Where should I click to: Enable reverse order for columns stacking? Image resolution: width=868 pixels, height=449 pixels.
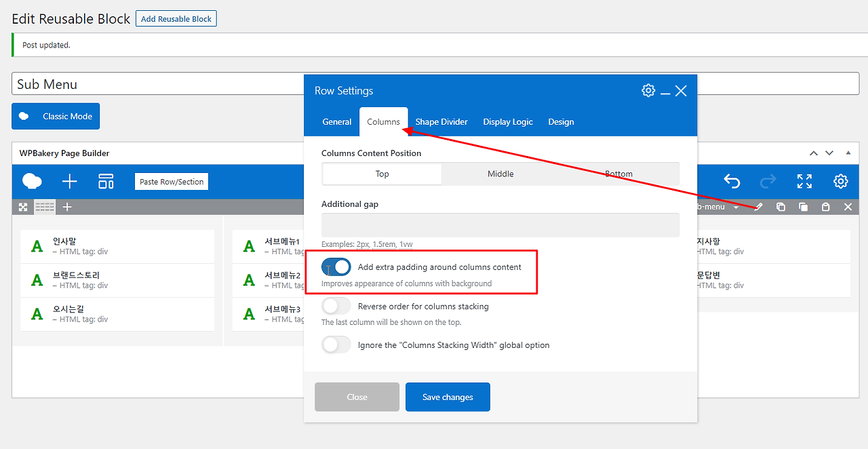click(336, 306)
